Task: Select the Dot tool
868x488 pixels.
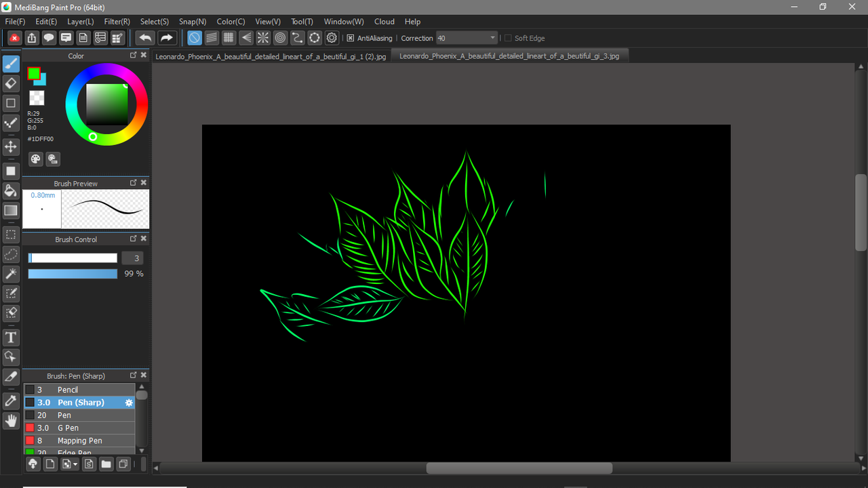Action: (x=11, y=123)
